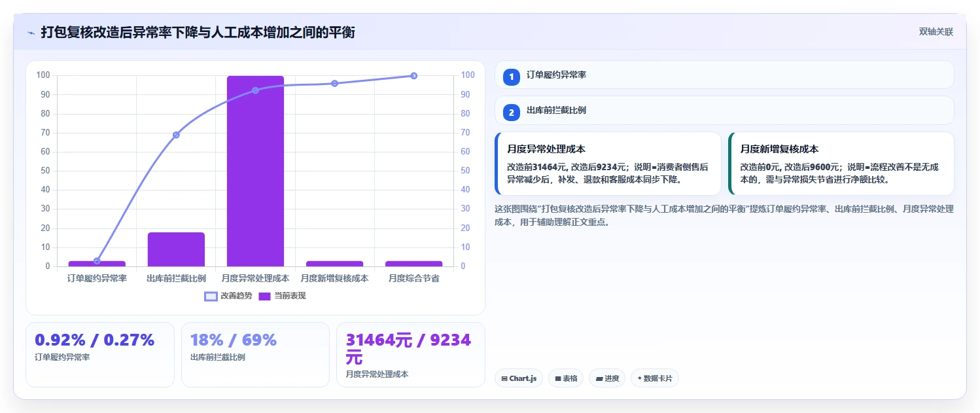Click the 出库前拦截比例 bar in chart

coord(176,249)
